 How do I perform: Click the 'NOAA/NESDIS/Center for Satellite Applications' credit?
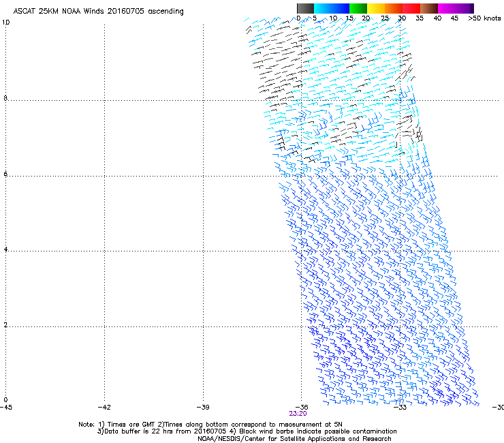coord(294,439)
